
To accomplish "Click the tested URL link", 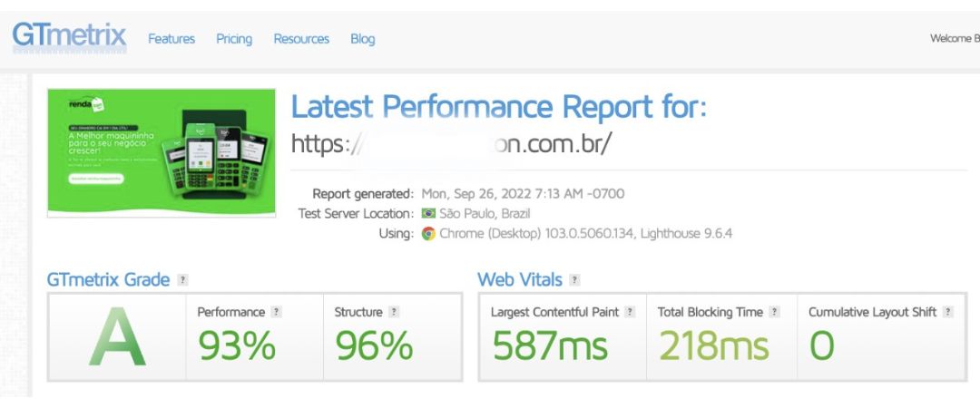I will pos(451,143).
